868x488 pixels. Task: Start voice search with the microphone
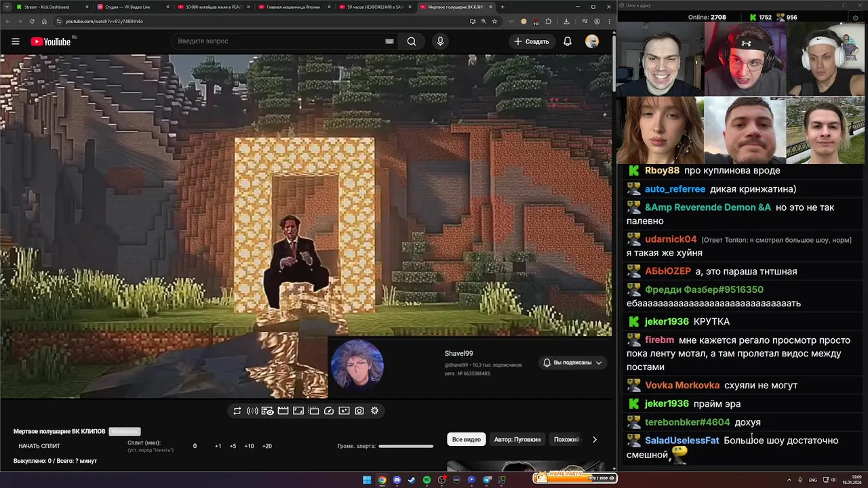[440, 41]
